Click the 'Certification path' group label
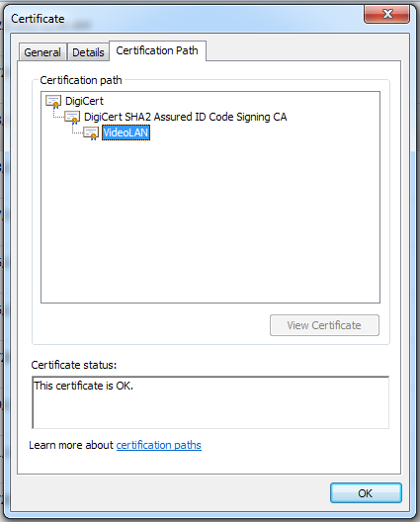Screen dimensions: 420x522 [81, 80]
